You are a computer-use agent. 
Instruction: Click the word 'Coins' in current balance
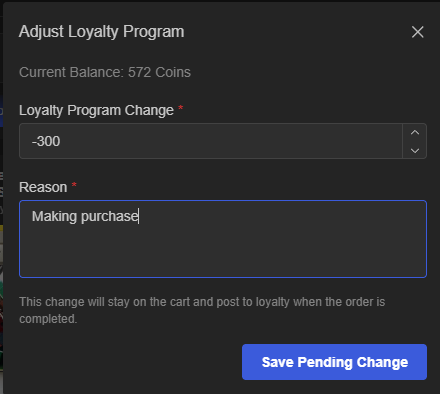tap(173, 72)
